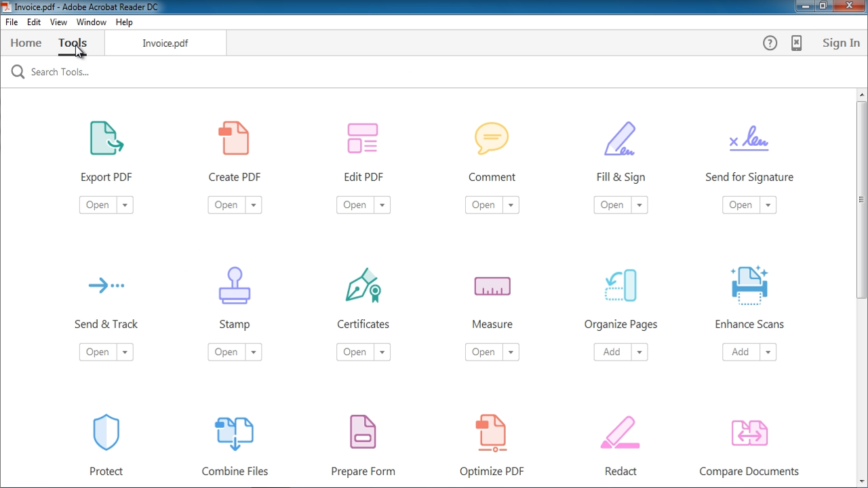The height and width of the screenshot is (488, 868).
Task: Click Open button under Send for Signature
Action: pos(741,205)
